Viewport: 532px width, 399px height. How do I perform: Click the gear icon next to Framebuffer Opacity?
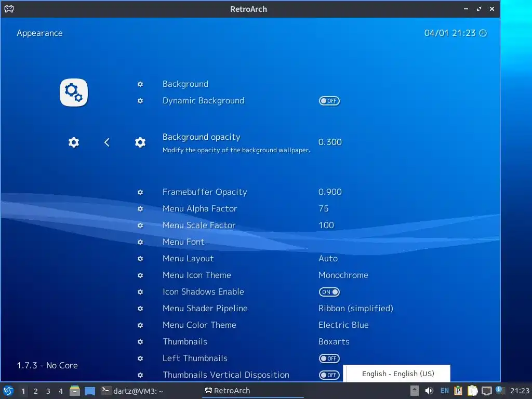click(x=140, y=192)
